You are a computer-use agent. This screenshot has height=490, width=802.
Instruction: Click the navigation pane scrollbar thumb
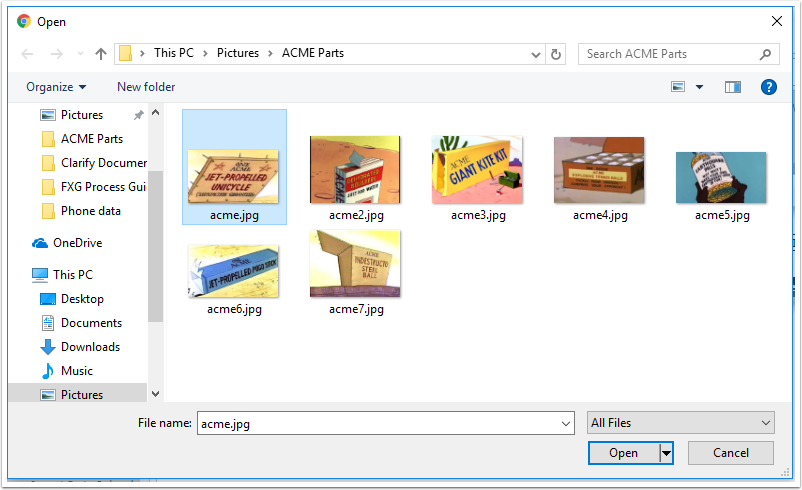(x=155, y=247)
